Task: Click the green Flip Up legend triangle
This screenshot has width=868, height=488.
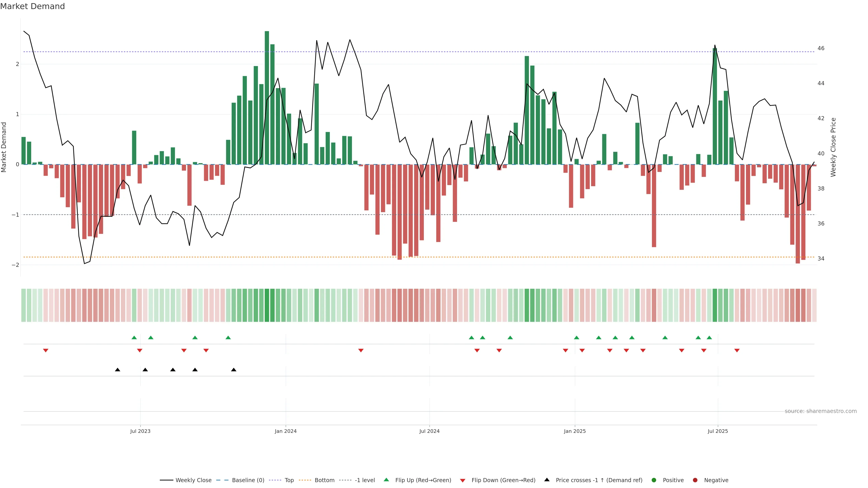Action: (x=386, y=480)
